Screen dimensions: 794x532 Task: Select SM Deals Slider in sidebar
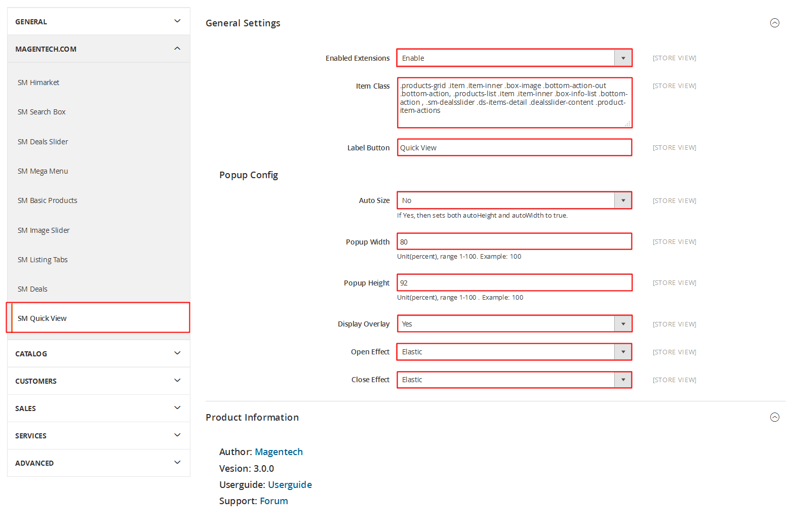coord(43,142)
